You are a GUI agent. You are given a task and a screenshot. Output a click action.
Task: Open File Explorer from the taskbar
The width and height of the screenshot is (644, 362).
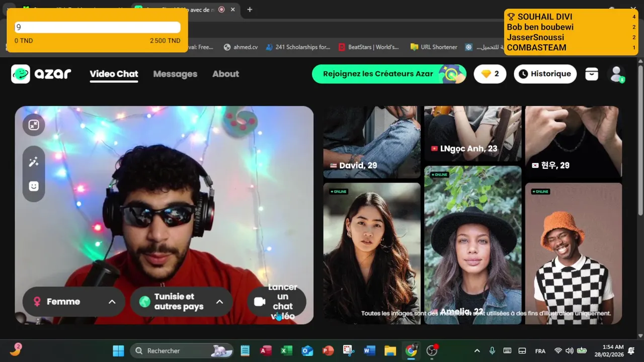coord(390,350)
